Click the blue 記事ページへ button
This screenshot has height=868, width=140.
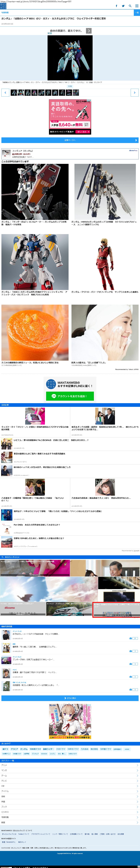[x=70, y=140]
